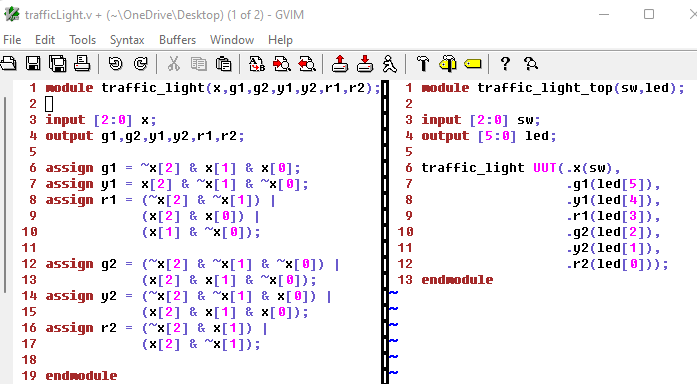
Task: Click '(x[2] & x[1] & ~x[0]);' on line 13
Action: [x=229, y=280]
